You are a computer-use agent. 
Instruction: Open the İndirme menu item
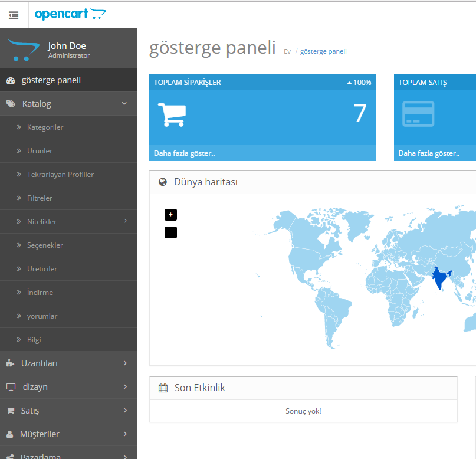click(68, 293)
